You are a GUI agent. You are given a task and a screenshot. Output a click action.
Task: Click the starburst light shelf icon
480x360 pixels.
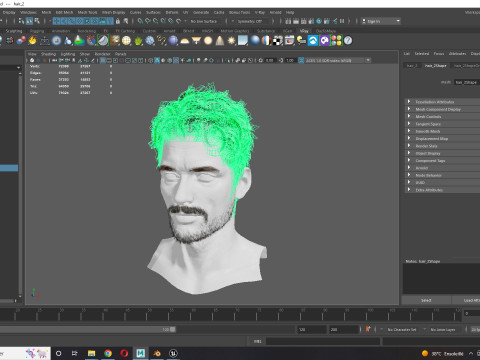(x=231, y=41)
